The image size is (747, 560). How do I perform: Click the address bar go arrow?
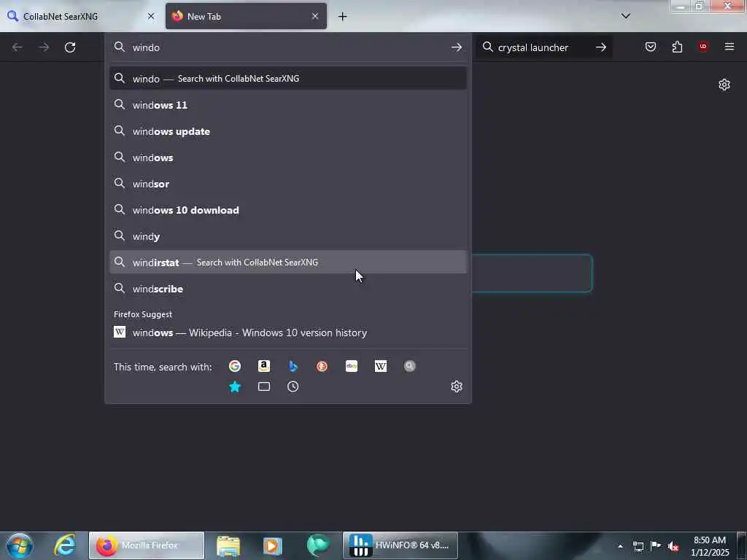(x=457, y=47)
